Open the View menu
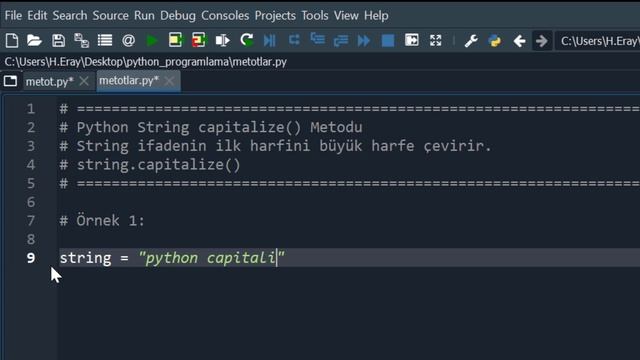Screen dimensions: 640x360 pos(346,16)
